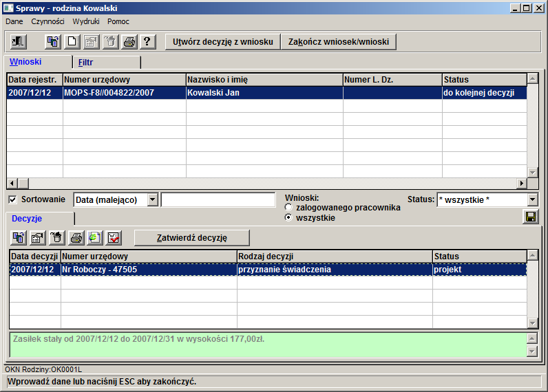Click 'Zakończ wniosek/wnioski' button

[338, 42]
